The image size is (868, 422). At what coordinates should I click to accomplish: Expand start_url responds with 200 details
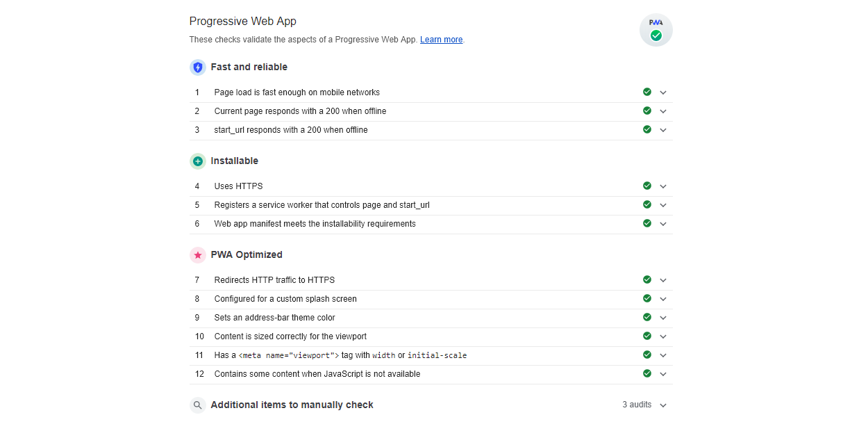663,130
